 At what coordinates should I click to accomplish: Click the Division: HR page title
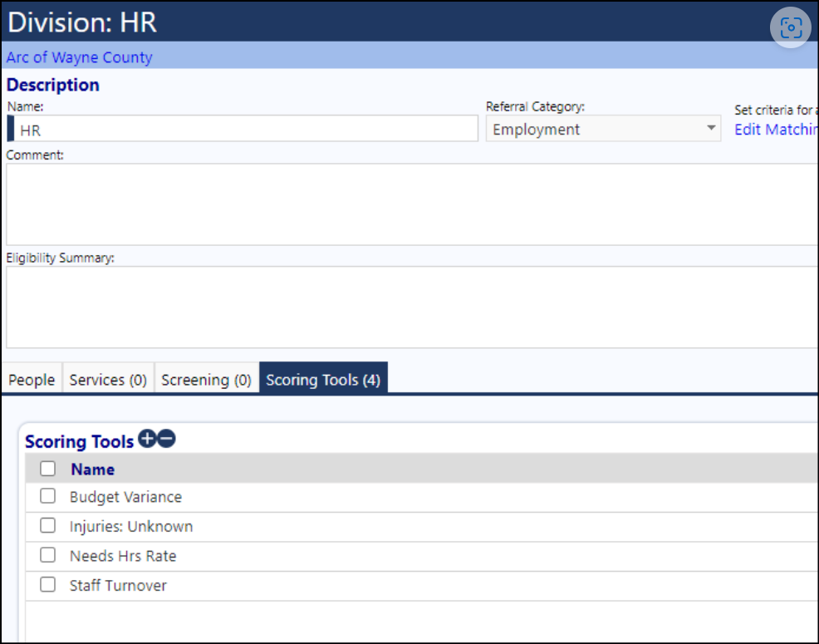pos(82,22)
